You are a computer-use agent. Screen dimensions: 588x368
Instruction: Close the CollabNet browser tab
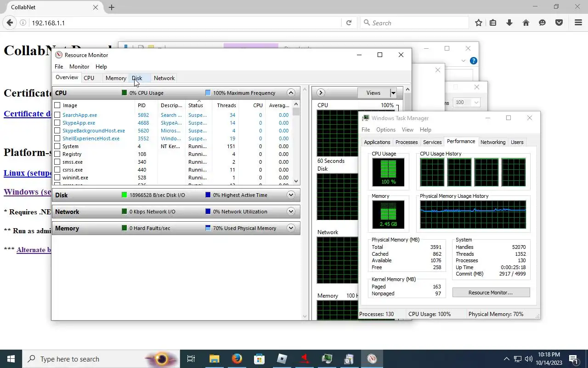point(96,7)
